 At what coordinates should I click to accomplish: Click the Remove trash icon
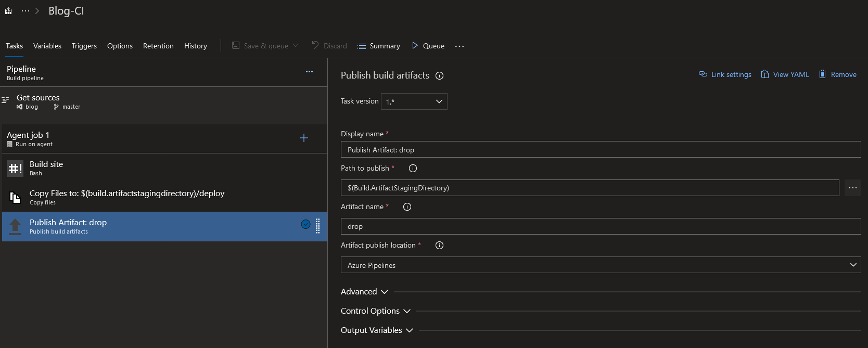pos(823,74)
